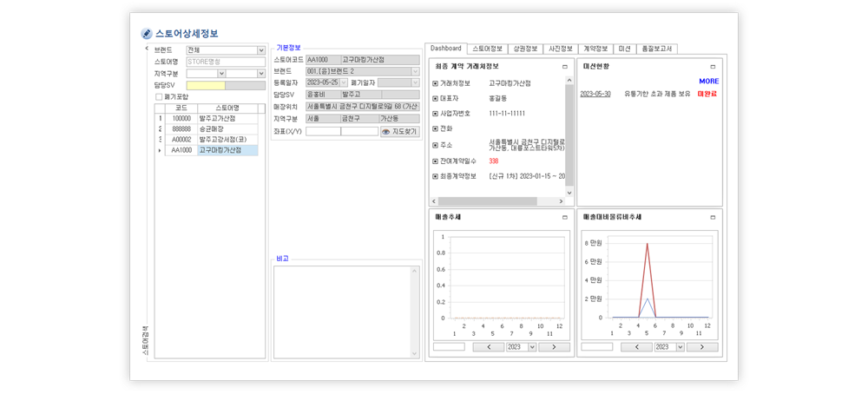Click the 코드 column header

click(x=181, y=108)
